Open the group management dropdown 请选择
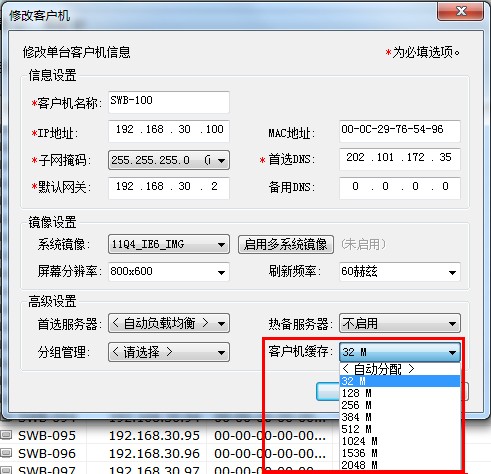The image size is (491, 474). (x=169, y=352)
